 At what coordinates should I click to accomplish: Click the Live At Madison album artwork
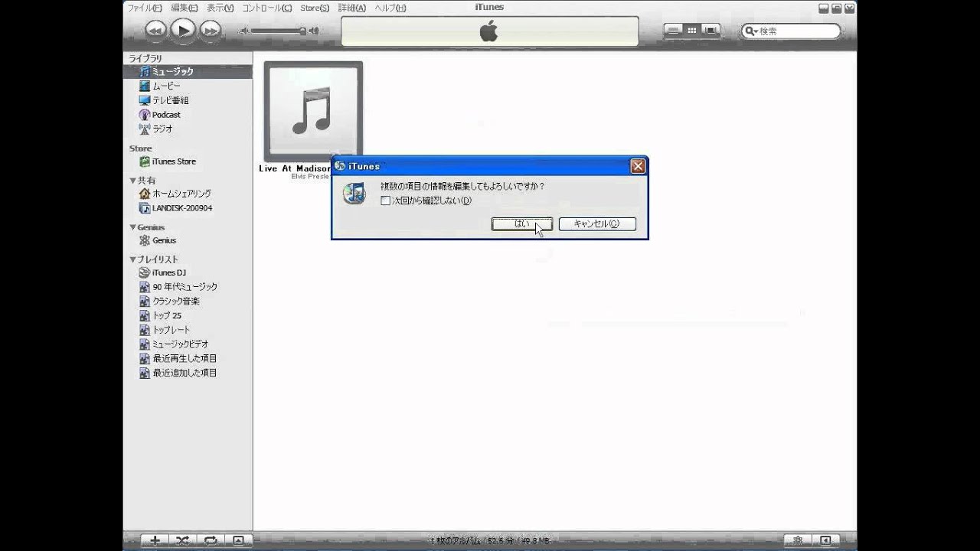[313, 111]
